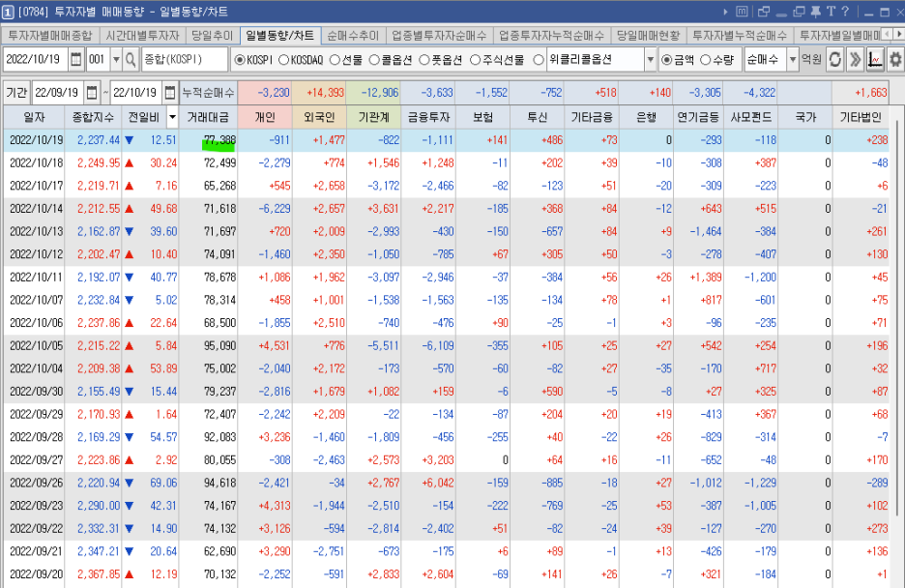The height and width of the screenshot is (588, 905).
Task: Toggle the chart view icon with red line
Action: tap(875, 59)
